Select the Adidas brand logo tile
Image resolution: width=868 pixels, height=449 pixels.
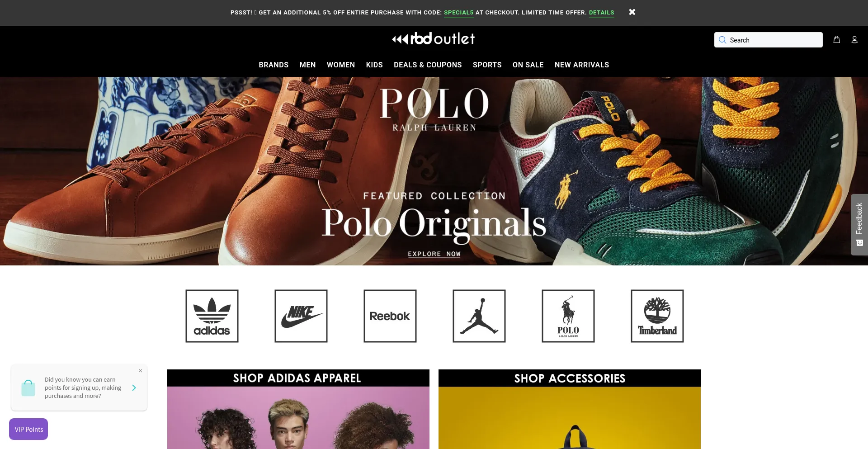212,316
